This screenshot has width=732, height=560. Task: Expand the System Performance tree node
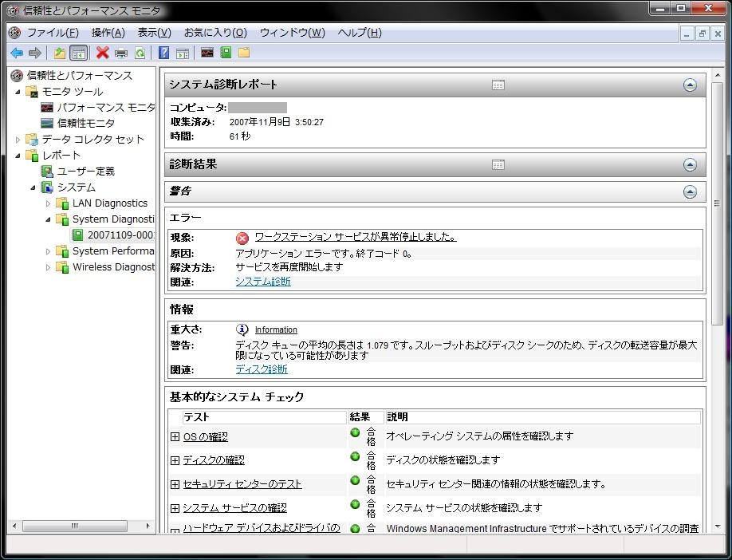click(48, 252)
